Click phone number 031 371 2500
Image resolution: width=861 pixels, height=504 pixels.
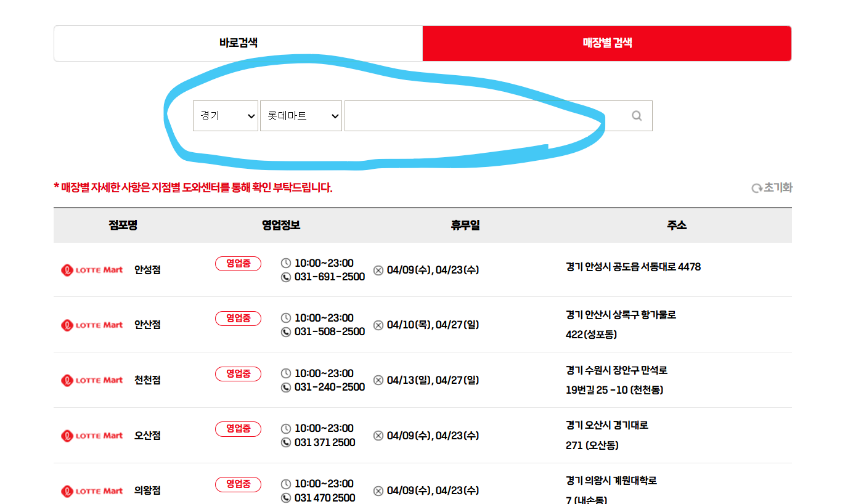tap(325, 442)
